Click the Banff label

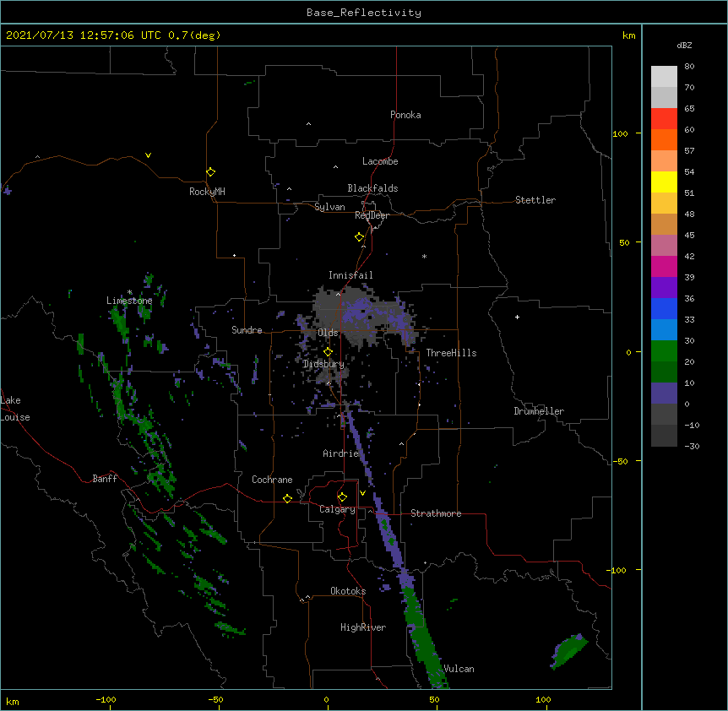tap(105, 479)
